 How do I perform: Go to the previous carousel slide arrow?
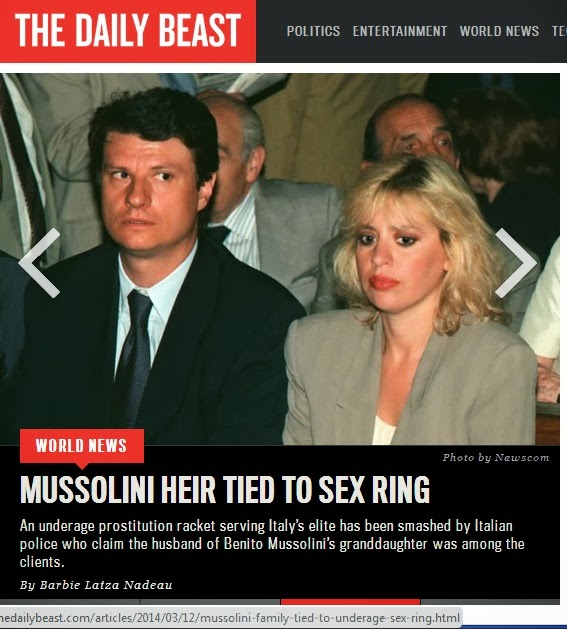[x=39, y=263]
